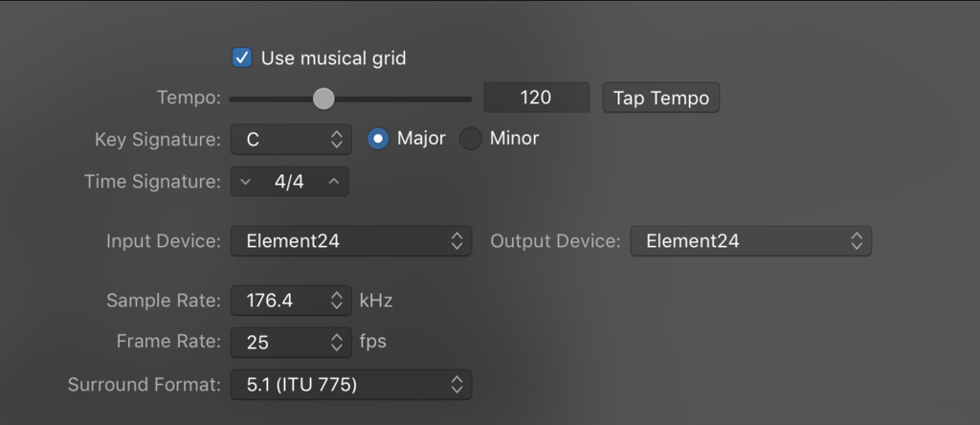Image resolution: width=980 pixels, height=425 pixels.
Task: Open the Input Device dropdown
Action: coord(350,241)
